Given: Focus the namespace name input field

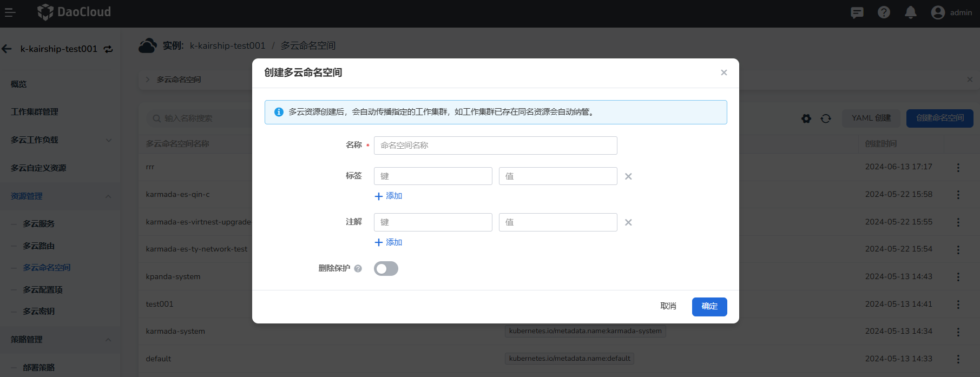Looking at the screenshot, I should click(x=495, y=145).
